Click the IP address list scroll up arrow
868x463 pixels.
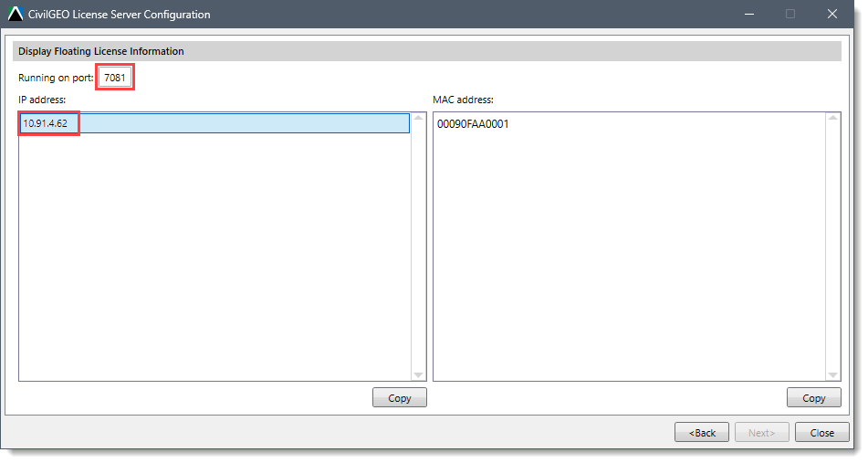point(419,118)
